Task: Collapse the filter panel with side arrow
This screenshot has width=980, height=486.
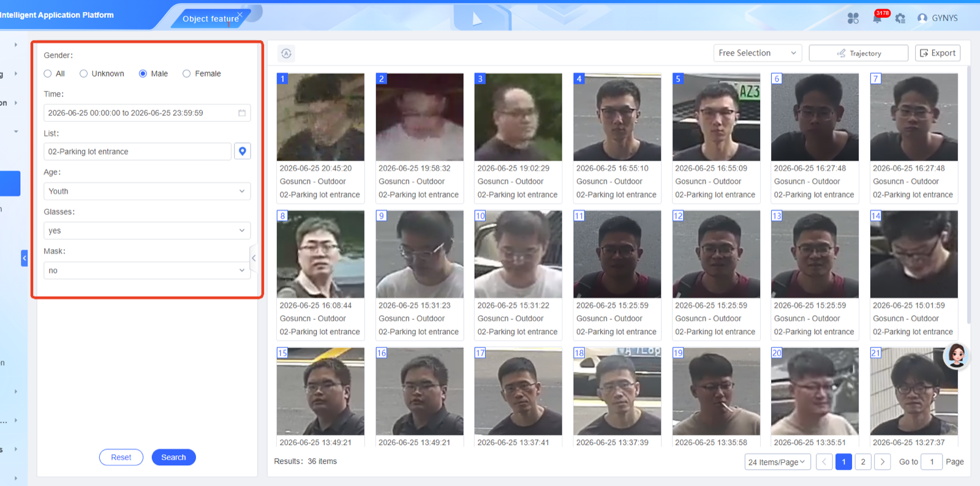Action: [x=254, y=258]
